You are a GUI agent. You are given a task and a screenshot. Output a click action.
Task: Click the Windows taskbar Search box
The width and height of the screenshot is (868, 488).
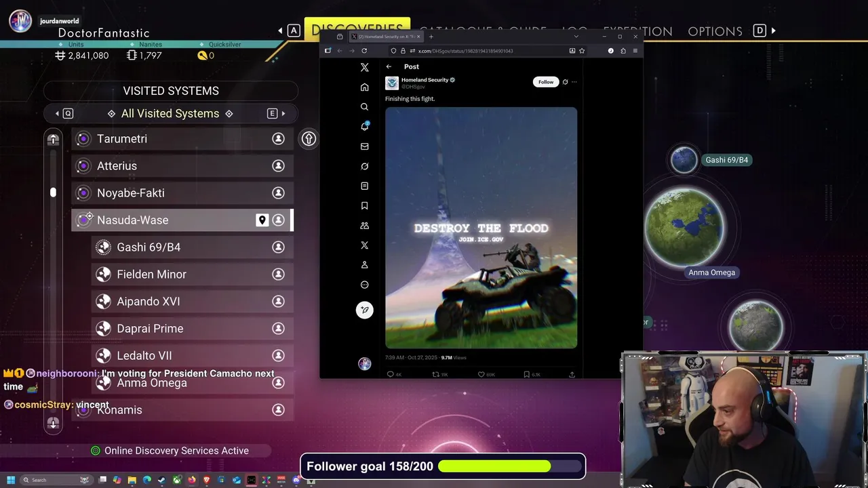[x=56, y=480]
